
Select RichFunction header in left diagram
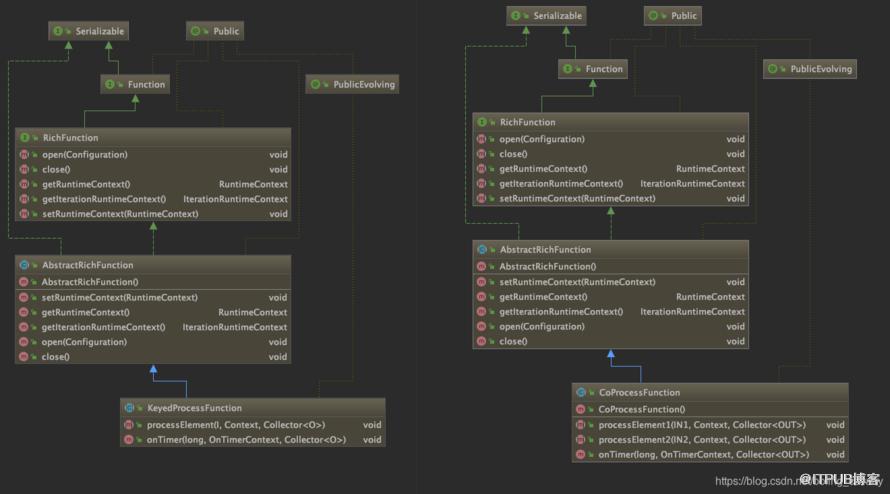[x=153, y=137]
